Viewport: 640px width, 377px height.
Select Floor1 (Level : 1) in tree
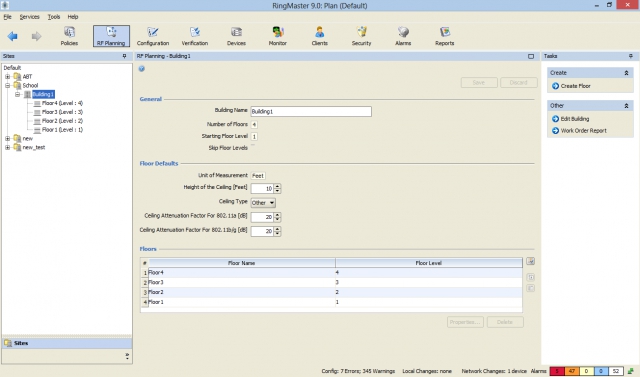tap(62, 130)
